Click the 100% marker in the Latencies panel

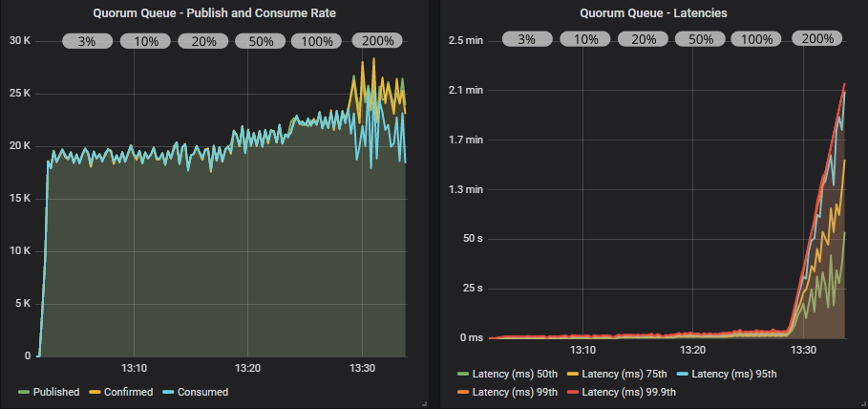coord(757,39)
